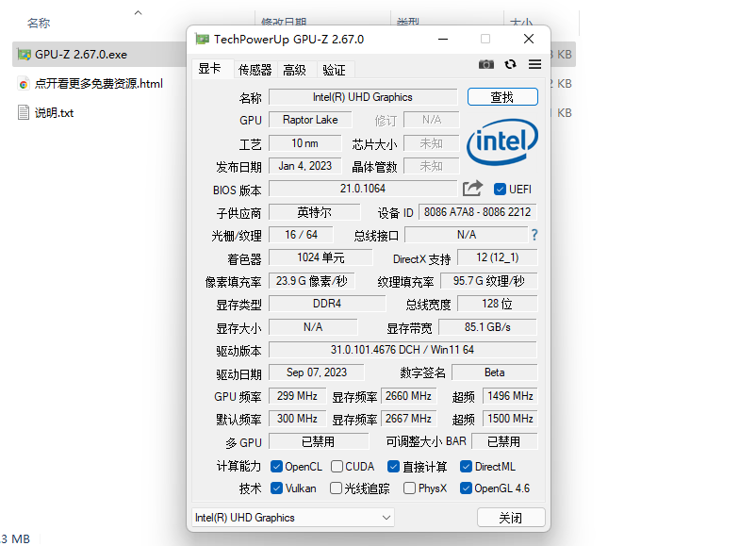Click the 128 位 bus width value
756x546 pixels.
pos(497,304)
